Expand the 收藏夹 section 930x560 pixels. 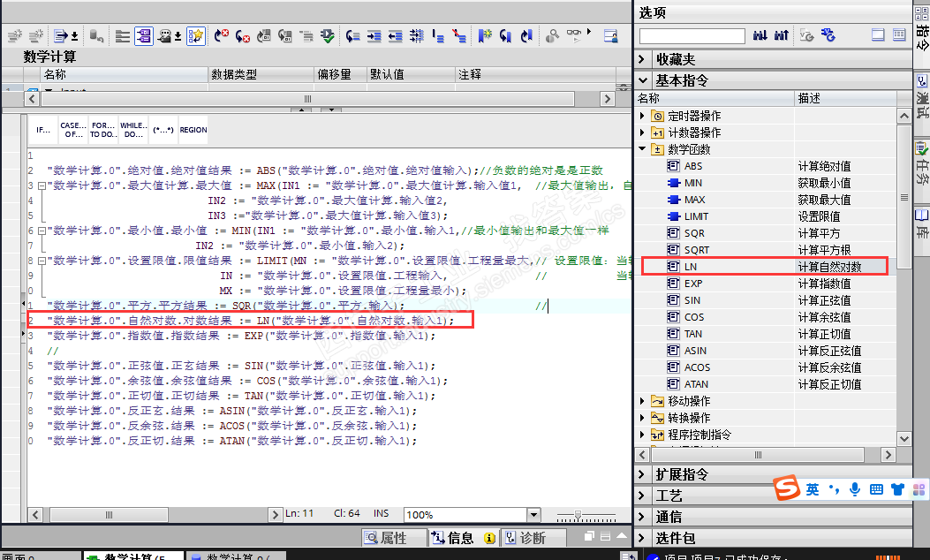(x=642, y=59)
